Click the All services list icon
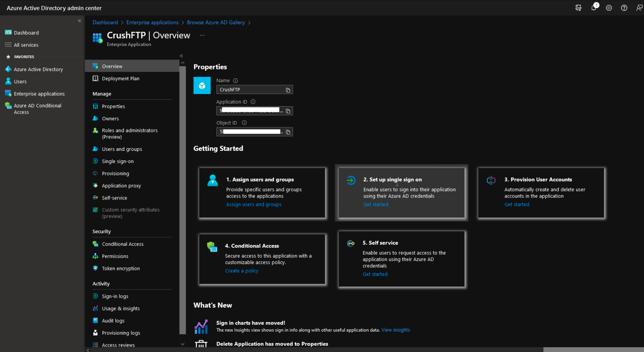This screenshot has height=352, width=644. pyautogui.click(x=8, y=45)
